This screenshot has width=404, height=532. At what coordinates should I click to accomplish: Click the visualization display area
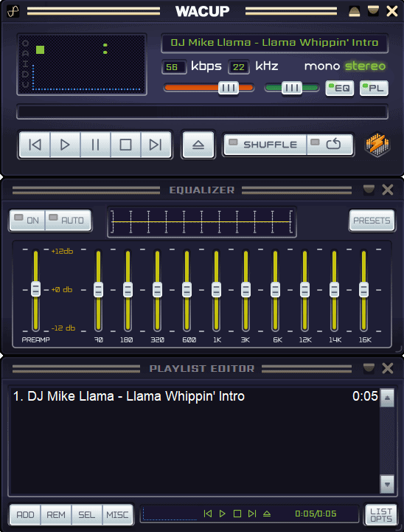[x=82, y=64]
